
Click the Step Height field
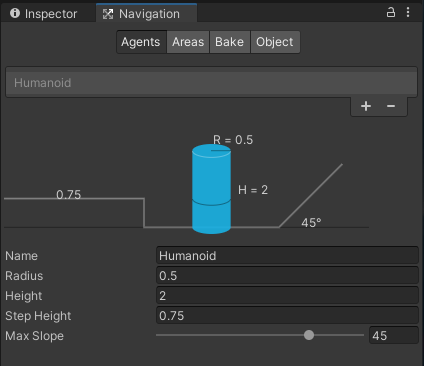pyautogui.click(x=287, y=316)
